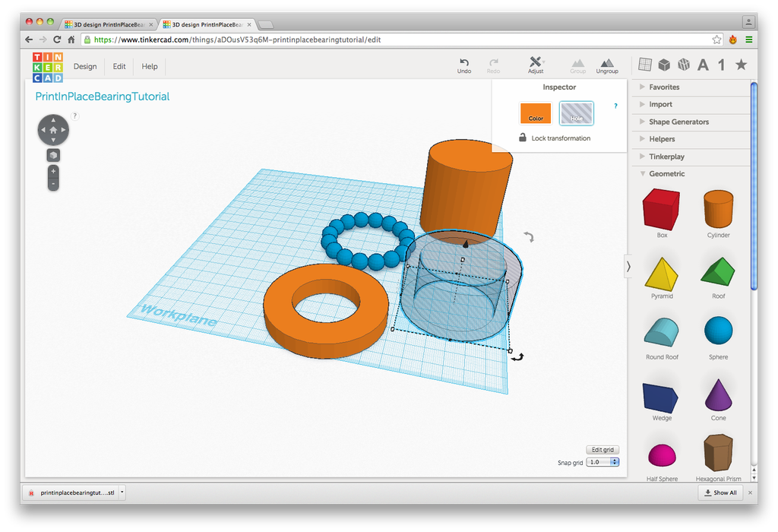Switch to the first browser tab
Screen dimensions: 778x532
click(109, 24)
